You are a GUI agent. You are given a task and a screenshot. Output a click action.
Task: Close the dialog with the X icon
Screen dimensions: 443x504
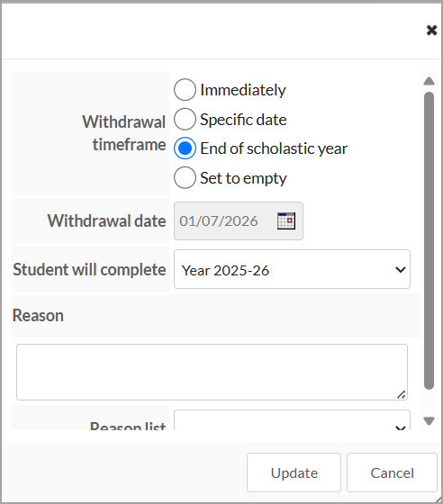(431, 31)
